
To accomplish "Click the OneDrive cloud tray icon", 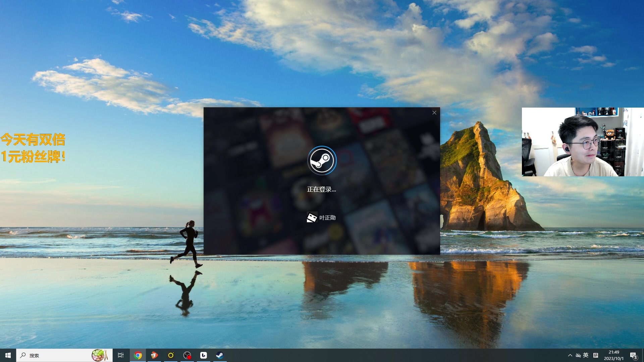I will point(578,355).
